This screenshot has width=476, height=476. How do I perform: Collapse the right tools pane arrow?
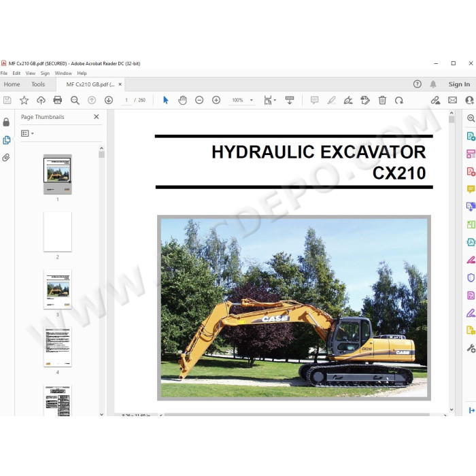click(472, 411)
